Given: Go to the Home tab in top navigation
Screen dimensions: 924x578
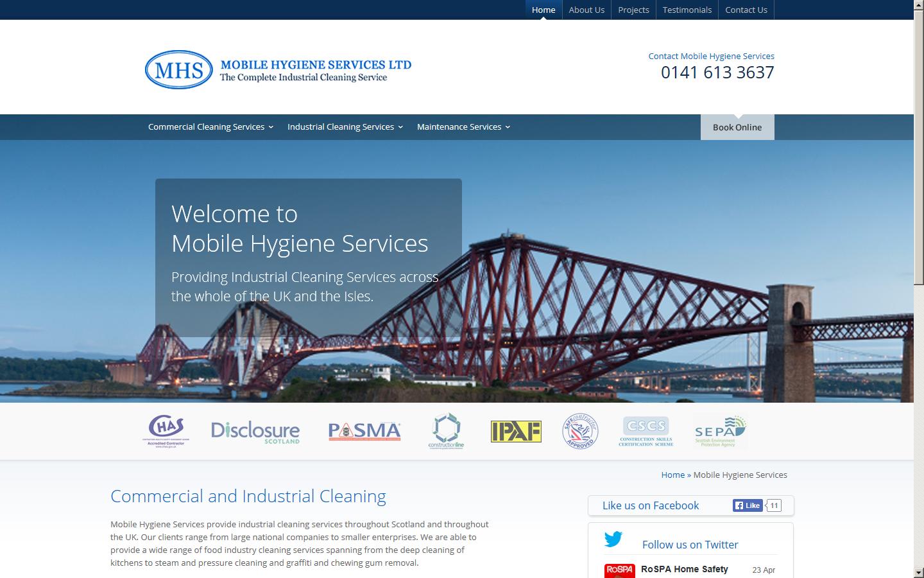Looking at the screenshot, I should coord(543,10).
